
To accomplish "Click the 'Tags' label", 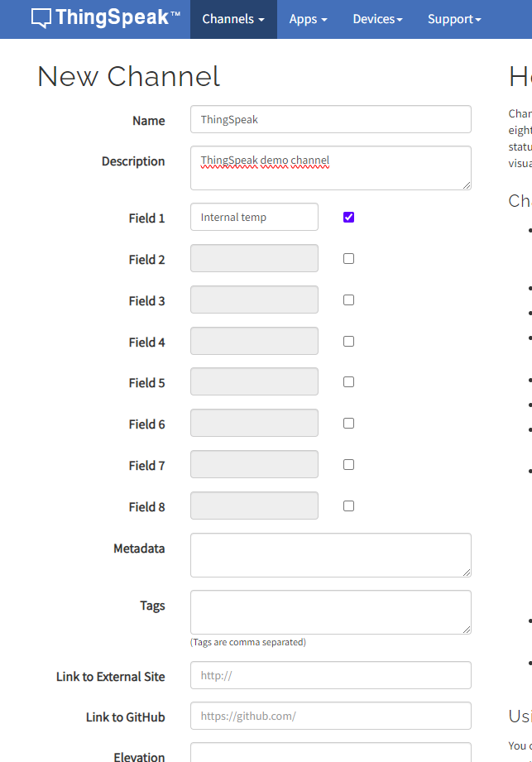I will (x=152, y=606).
